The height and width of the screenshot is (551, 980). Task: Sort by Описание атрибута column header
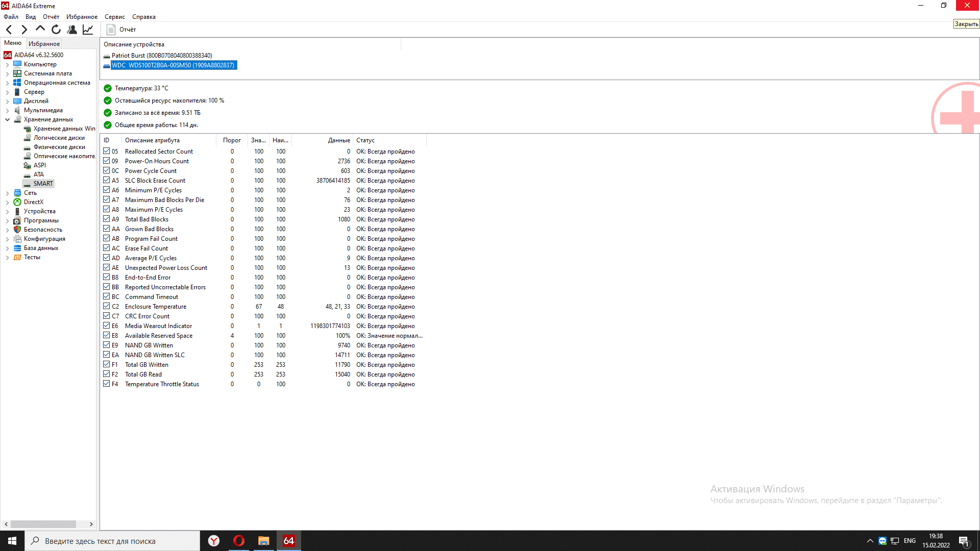[152, 140]
